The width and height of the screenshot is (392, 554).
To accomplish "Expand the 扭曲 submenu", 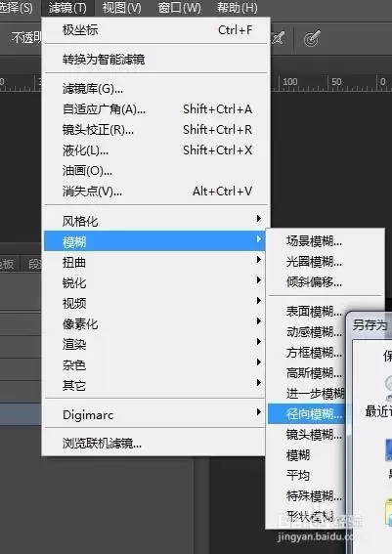I will coord(154,262).
